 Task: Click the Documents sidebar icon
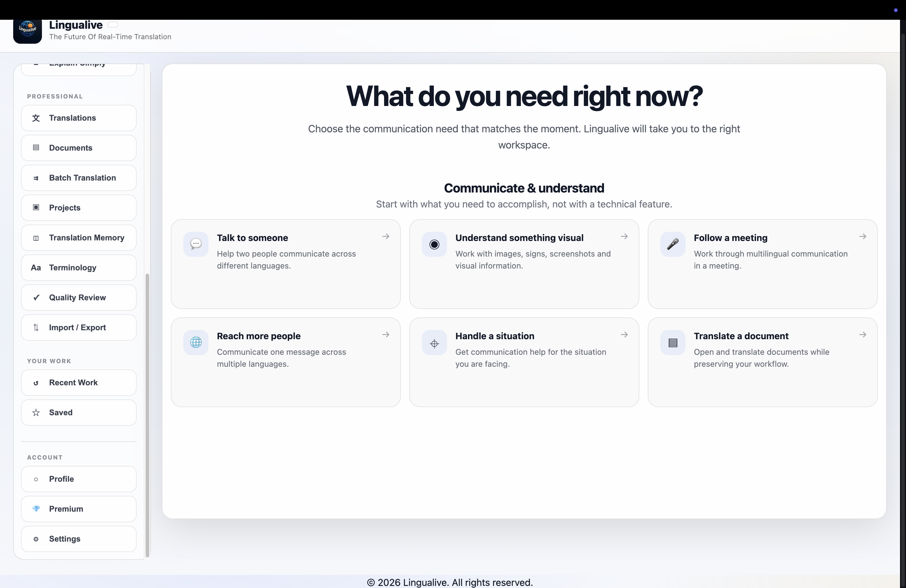click(x=36, y=148)
